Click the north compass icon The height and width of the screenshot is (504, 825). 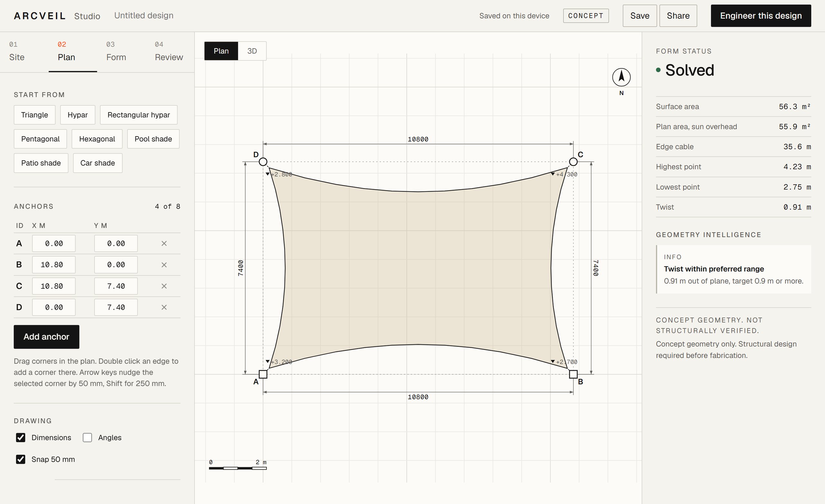pos(621,77)
